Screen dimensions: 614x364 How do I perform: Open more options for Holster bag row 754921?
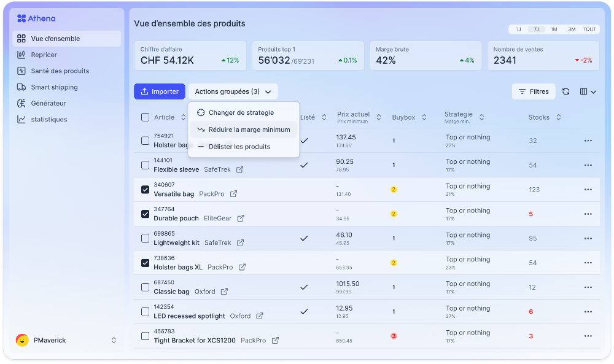(x=588, y=141)
